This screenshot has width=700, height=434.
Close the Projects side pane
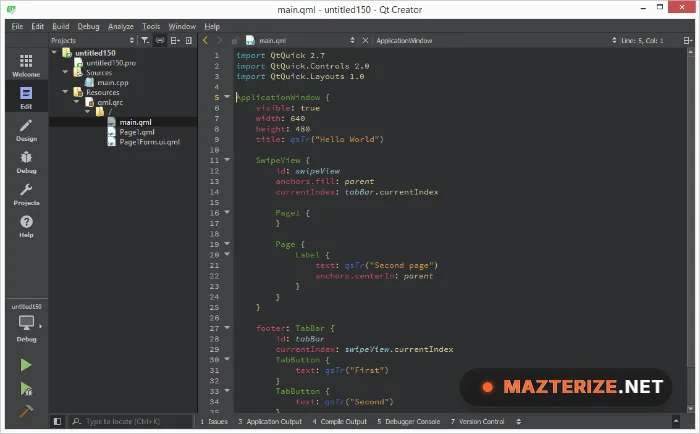click(x=189, y=40)
